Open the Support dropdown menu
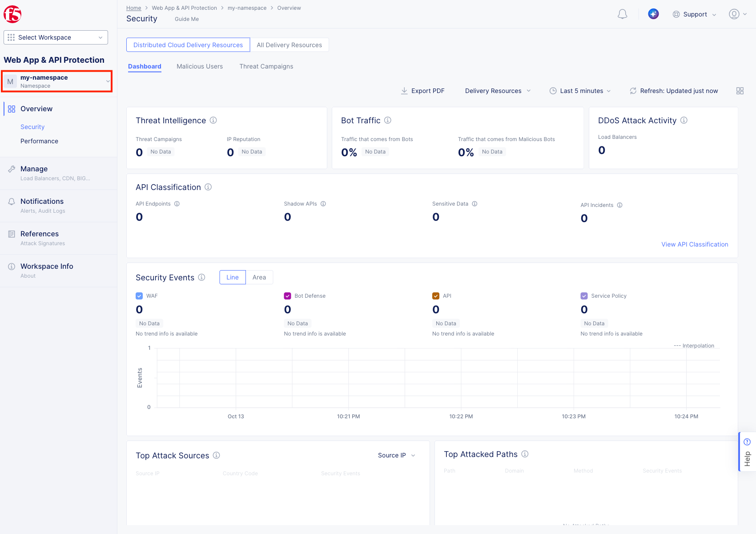This screenshot has width=756, height=534. click(695, 14)
